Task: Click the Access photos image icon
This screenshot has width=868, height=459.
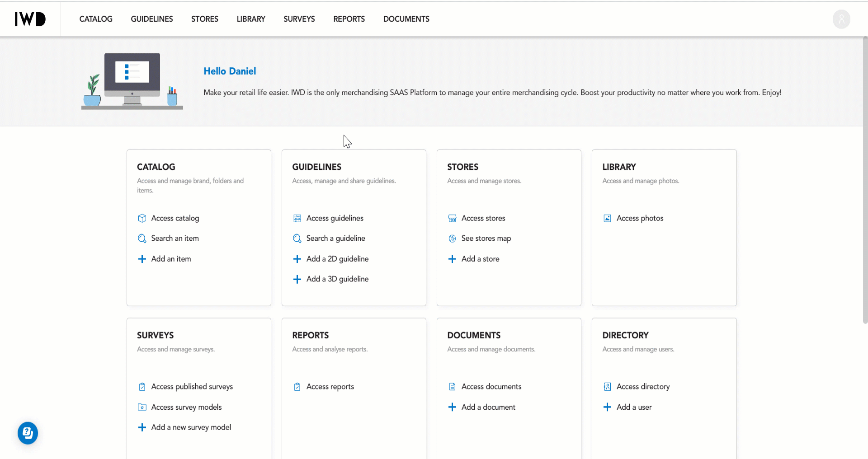Action: pyautogui.click(x=607, y=218)
